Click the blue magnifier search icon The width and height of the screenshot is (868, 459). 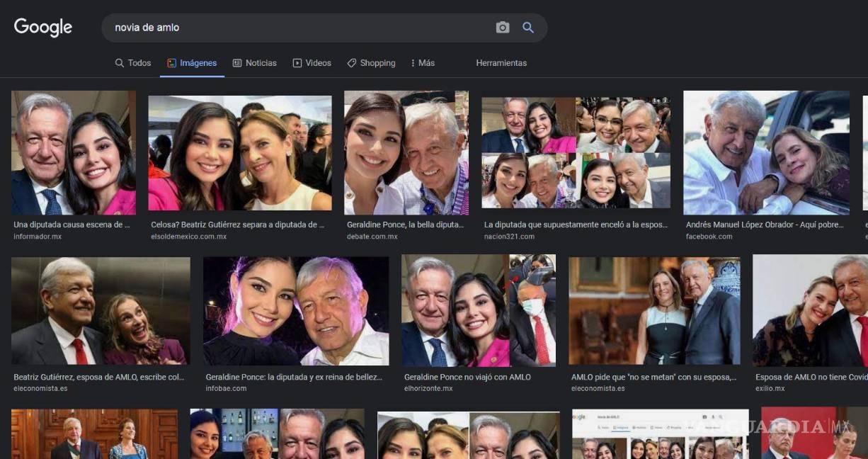click(528, 28)
